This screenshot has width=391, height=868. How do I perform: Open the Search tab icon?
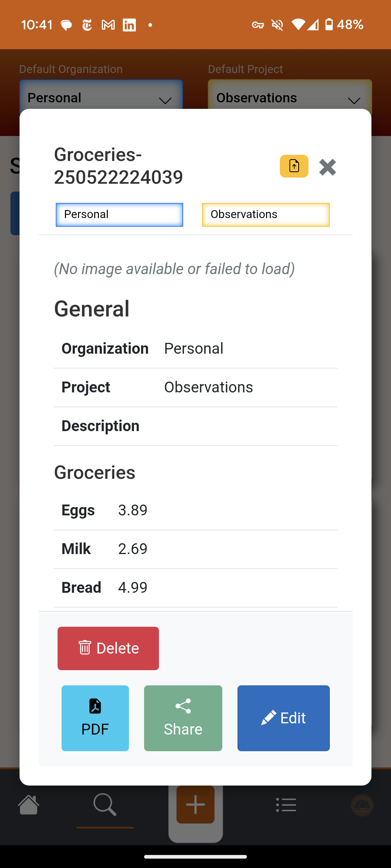pyautogui.click(x=105, y=805)
